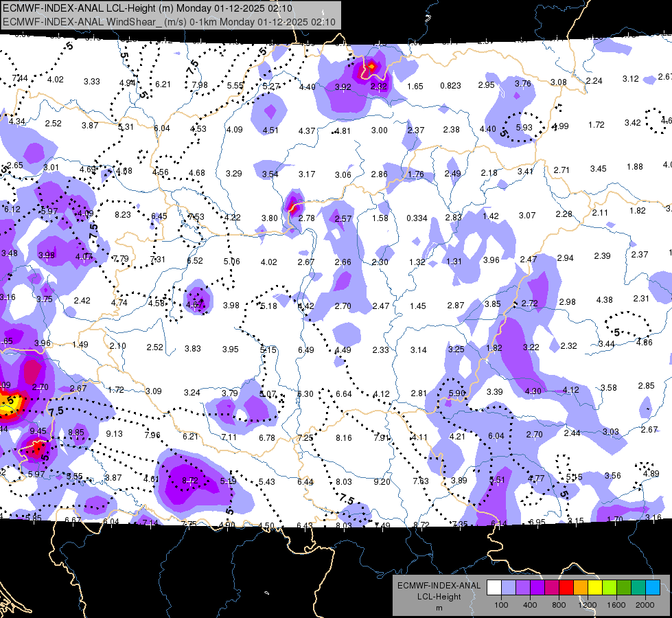Click the wind shear value 6.64
The image size is (672, 618).
coord(344,393)
